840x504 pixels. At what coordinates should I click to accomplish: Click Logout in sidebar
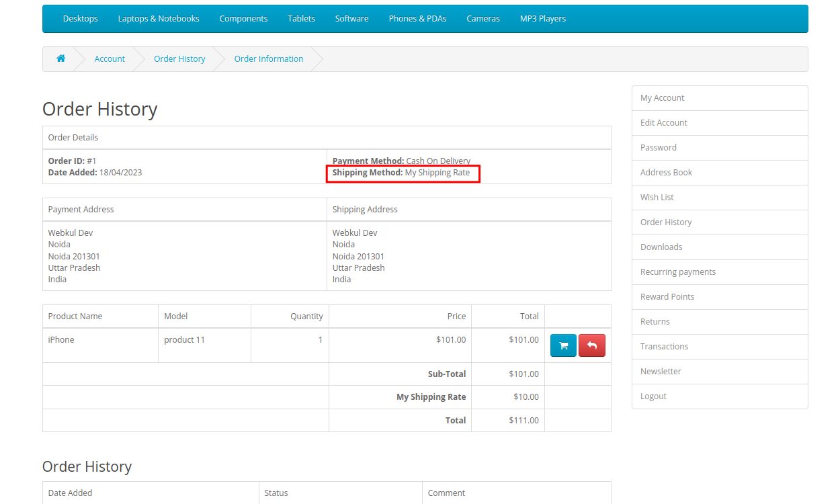pos(720,396)
